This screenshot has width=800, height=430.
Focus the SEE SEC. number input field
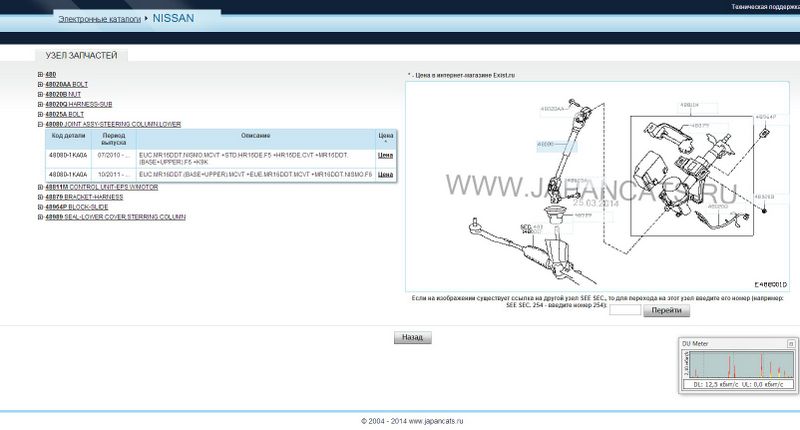pyautogui.click(x=625, y=310)
